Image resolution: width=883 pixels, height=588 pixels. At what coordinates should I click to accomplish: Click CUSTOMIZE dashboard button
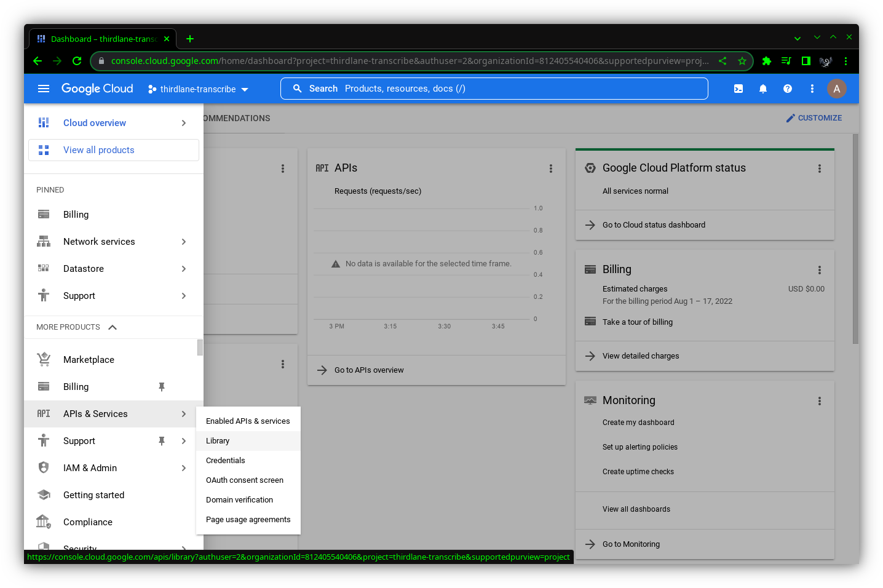814,118
